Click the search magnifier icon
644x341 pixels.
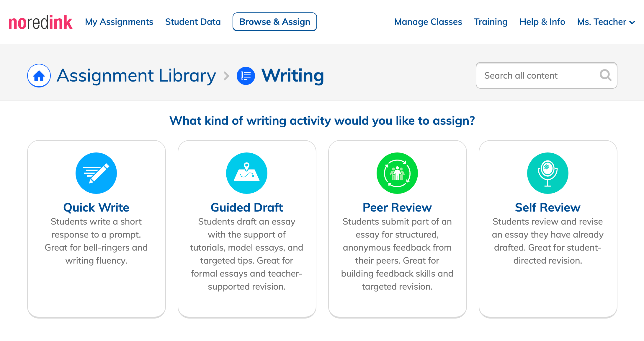click(605, 75)
